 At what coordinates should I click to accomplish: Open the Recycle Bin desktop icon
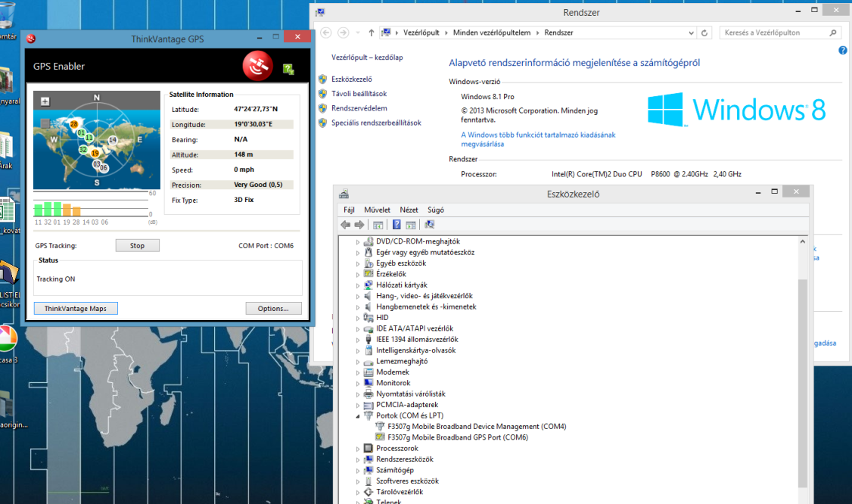pos(7,14)
